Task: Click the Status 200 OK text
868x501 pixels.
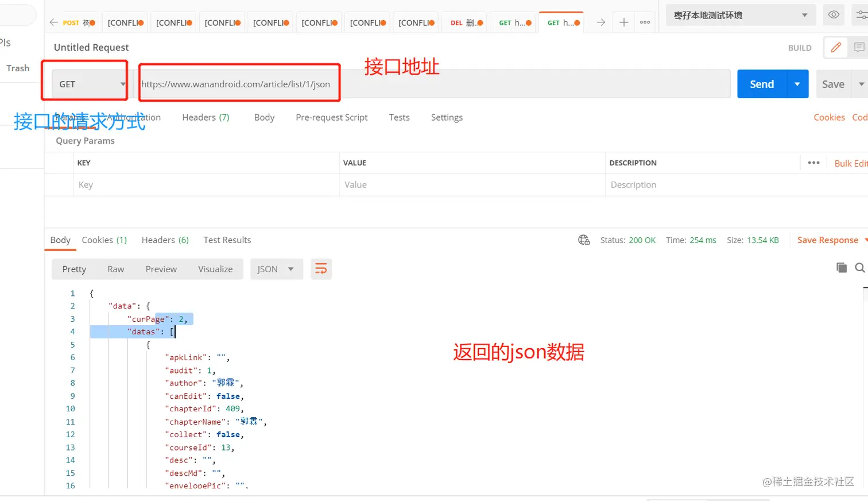Action: click(x=627, y=240)
